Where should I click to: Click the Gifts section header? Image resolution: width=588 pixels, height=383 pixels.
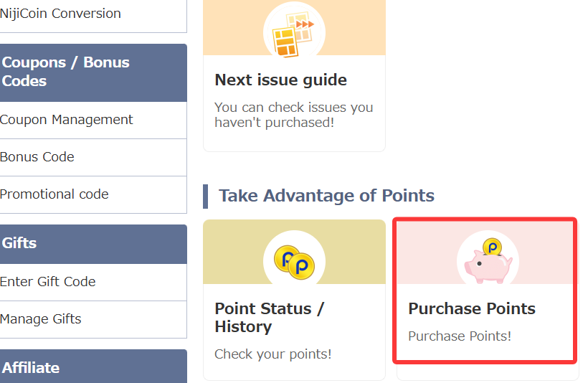[x=20, y=243]
